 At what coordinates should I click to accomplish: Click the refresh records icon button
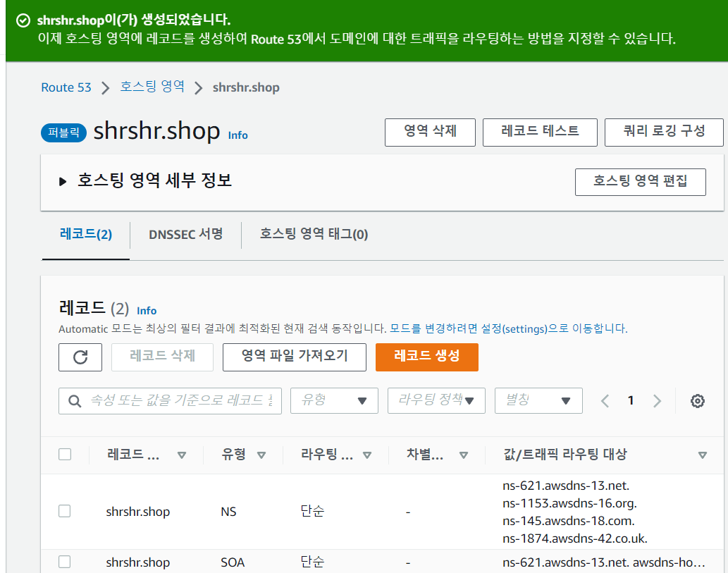80,357
